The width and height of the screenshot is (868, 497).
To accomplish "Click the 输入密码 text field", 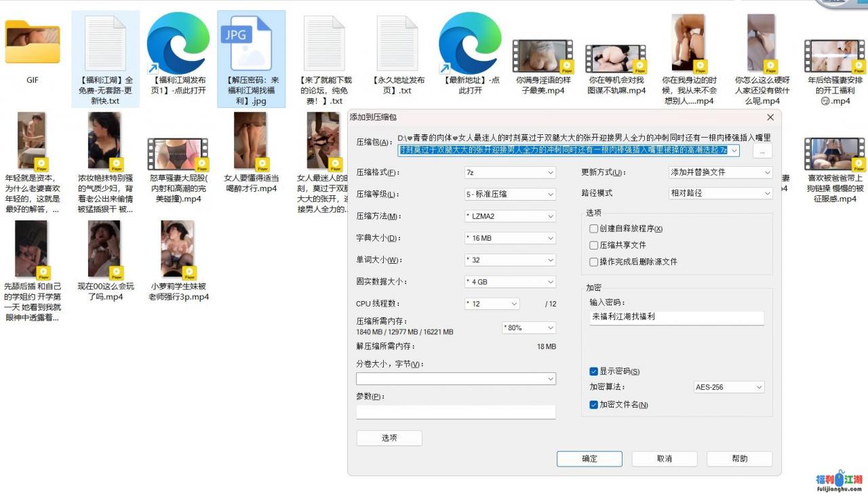I will tap(676, 317).
